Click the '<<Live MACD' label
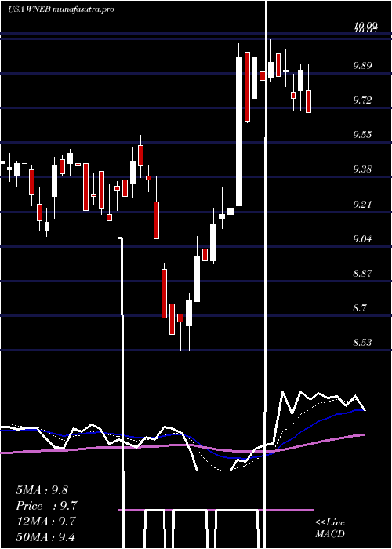Viewport: 392px width, 549px height. point(330,528)
